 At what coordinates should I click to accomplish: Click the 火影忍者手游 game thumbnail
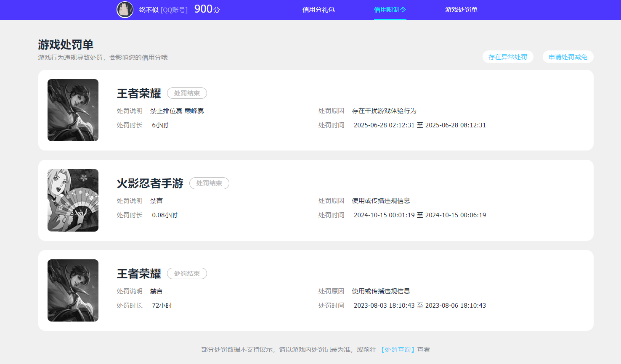point(73,200)
